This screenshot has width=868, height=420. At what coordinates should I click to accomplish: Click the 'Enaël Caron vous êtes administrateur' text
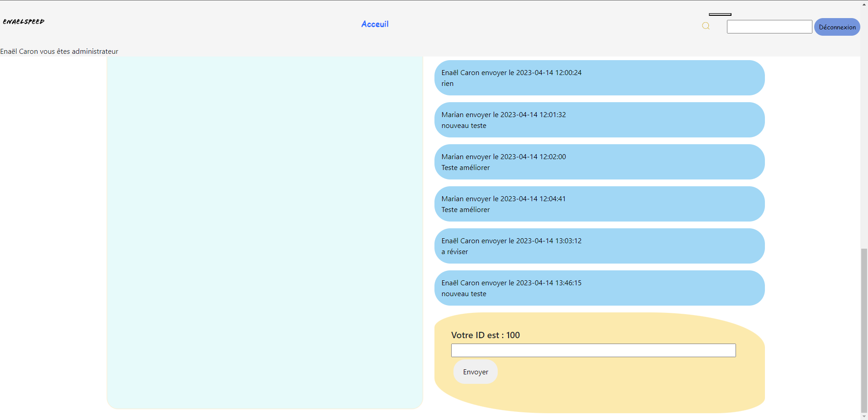coord(59,51)
